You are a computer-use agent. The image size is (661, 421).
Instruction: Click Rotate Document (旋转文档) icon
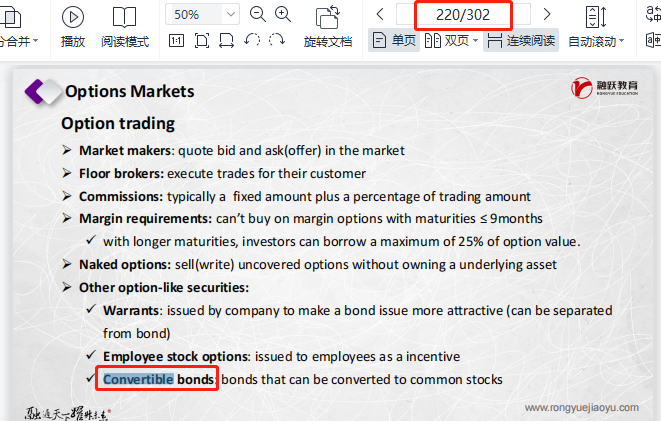click(328, 18)
